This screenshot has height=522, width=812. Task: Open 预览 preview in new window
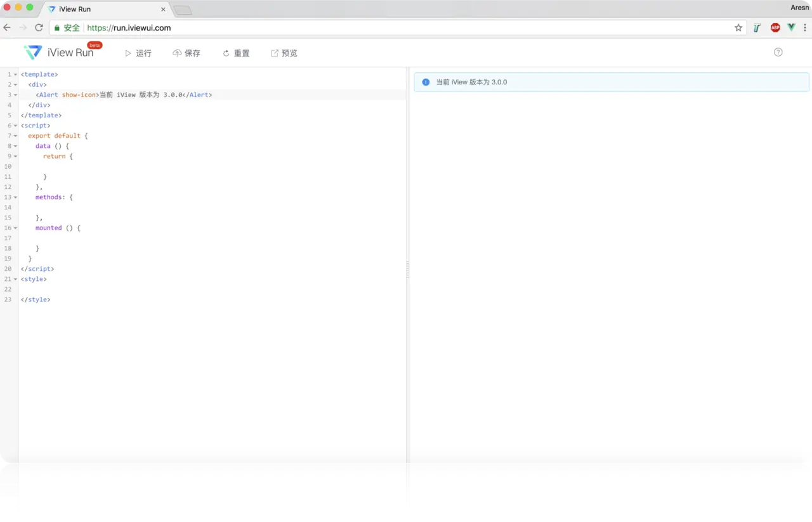point(284,53)
